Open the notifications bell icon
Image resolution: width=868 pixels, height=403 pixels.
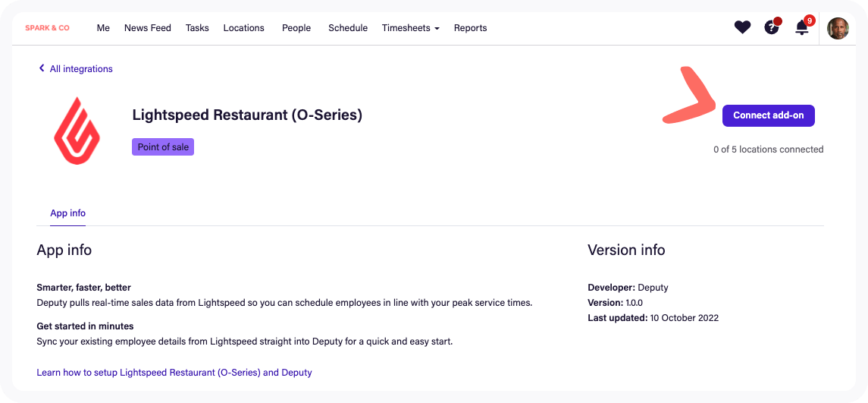pos(802,27)
